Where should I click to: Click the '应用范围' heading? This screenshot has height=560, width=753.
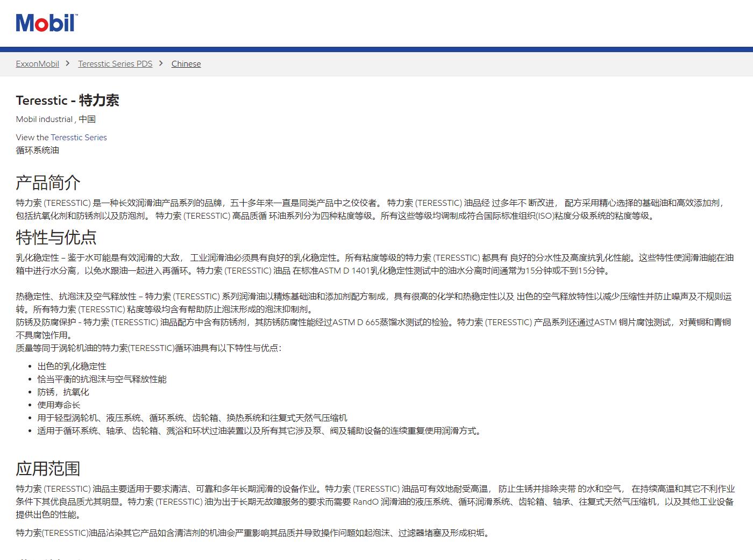tap(48, 468)
